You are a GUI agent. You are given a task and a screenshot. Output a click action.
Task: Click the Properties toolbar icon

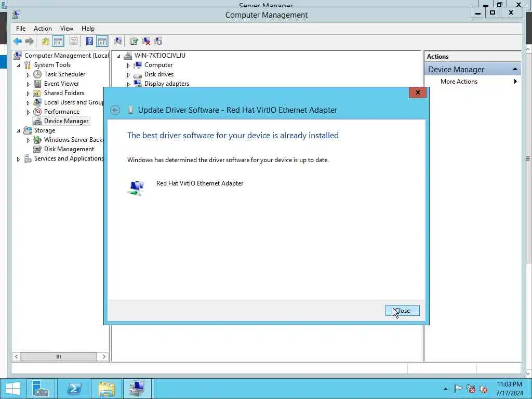73,42
